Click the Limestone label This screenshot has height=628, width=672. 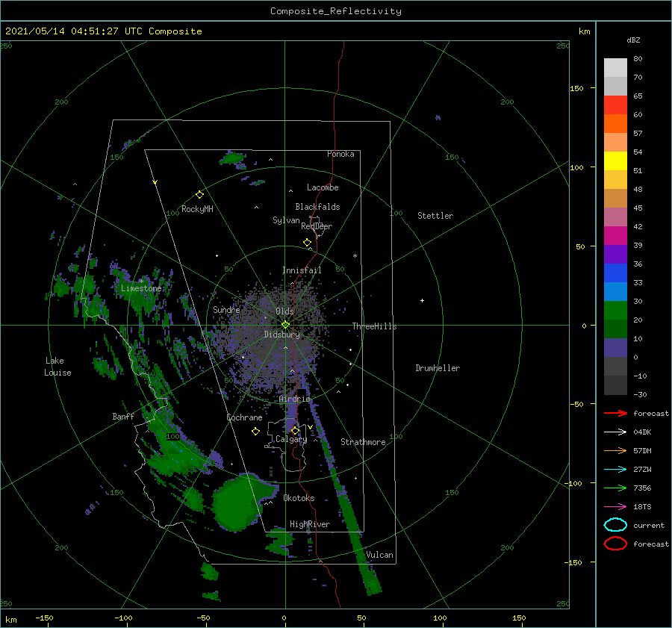tap(141, 288)
